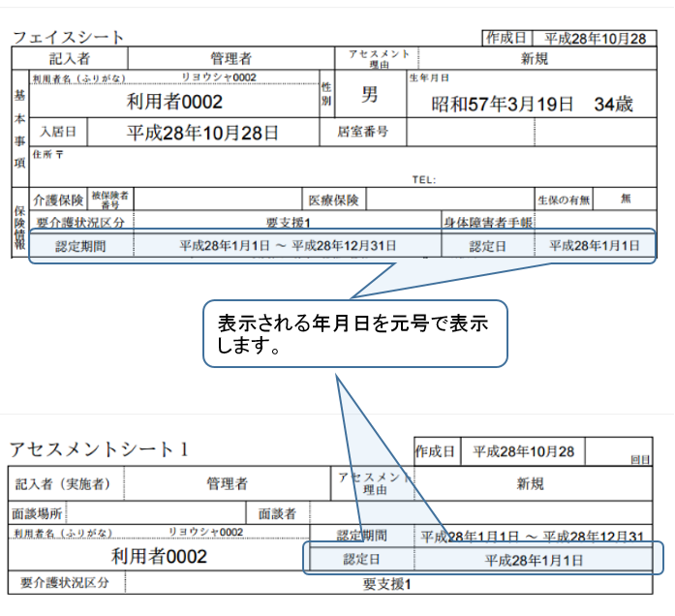675x616 pixels.
Task: Click the 医療保険 label cell
Action: (333, 200)
